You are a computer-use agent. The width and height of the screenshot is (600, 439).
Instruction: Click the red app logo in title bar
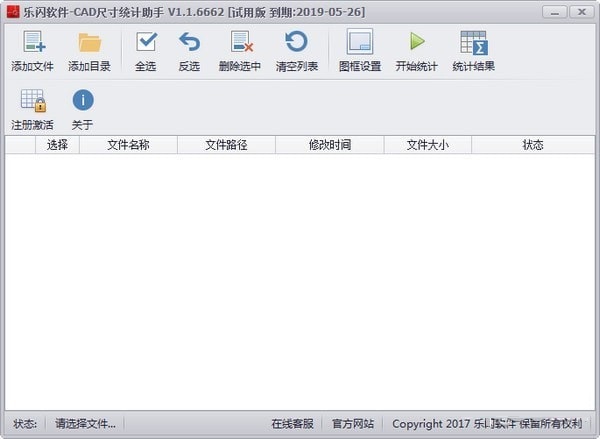pyautogui.click(x=13, y=11)
